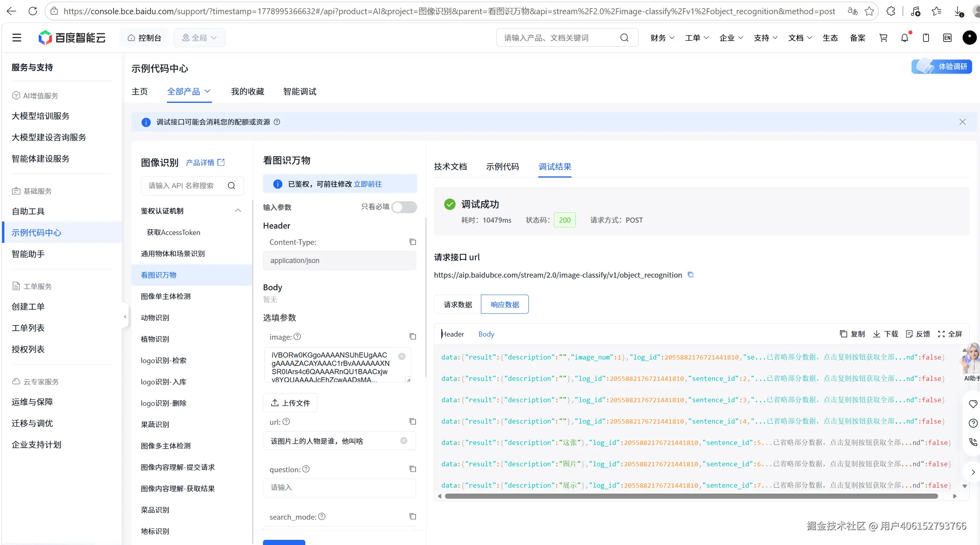Open the notification bell
Viewport: 980px width, 545px height.
point(904,38)
